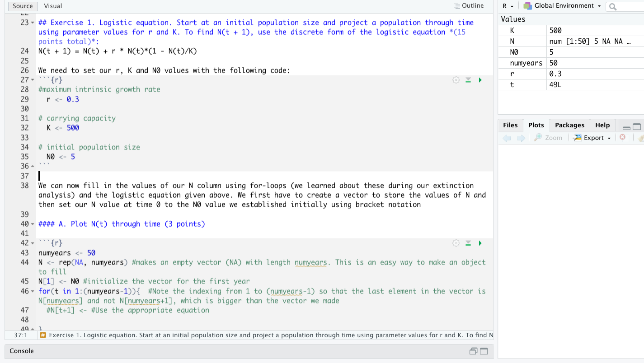Screen dimensions: 644x363
Task: Select variable numyears in the environment
Action: click(x=526, y=63)
